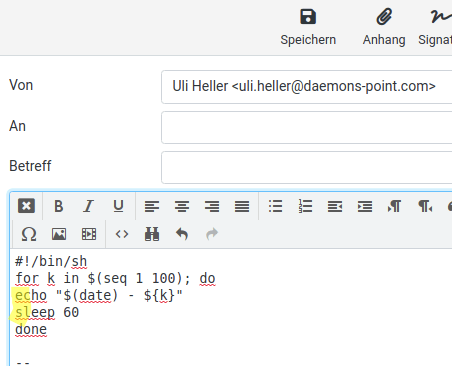The width and height of the screenshot is (452, 366).
Task: Switch editor to plain text mode
Action: pyautogui.click(x=26, y=206)
